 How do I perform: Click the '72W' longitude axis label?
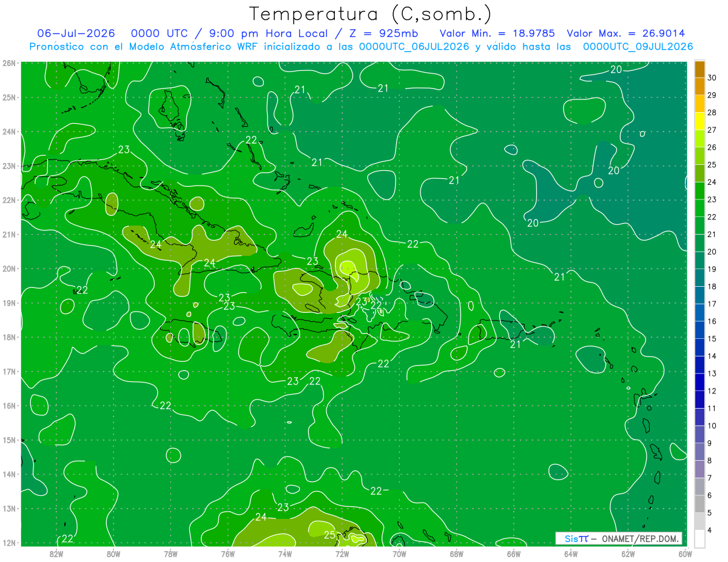tap(342, 553)
